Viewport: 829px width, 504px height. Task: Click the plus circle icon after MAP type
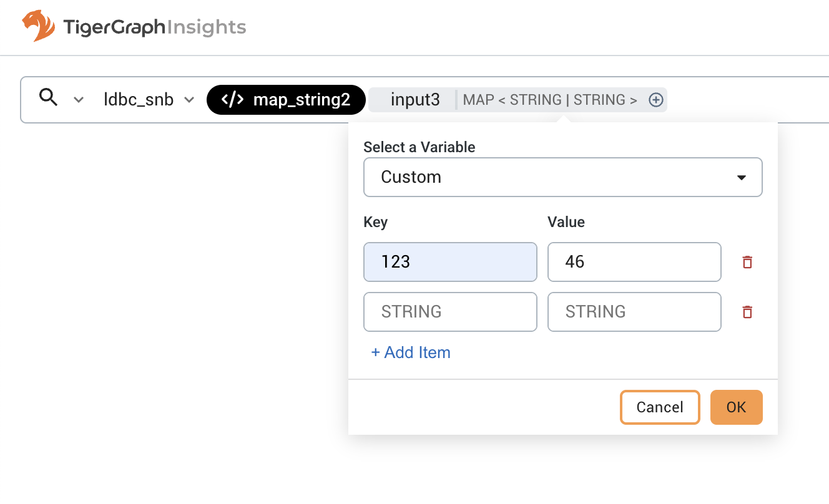655,100
